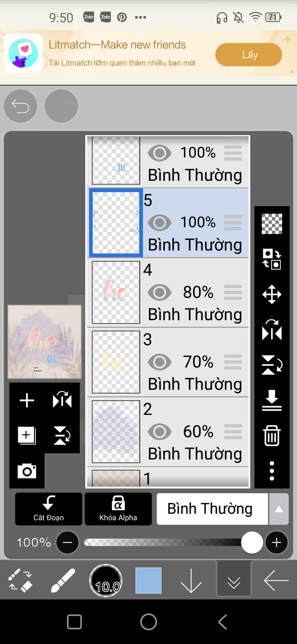Open the light blue color swatch
Screen dimensions: 297x644
148,580
